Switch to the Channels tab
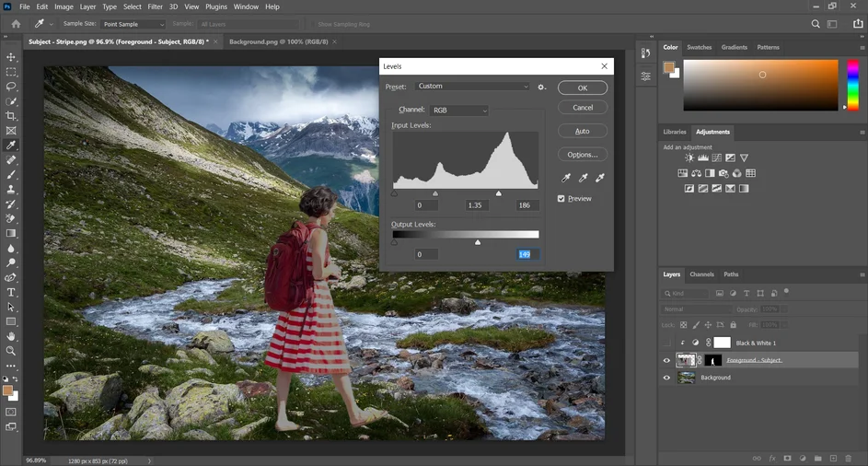Screen dimensions: 868x466 point(701,274)
